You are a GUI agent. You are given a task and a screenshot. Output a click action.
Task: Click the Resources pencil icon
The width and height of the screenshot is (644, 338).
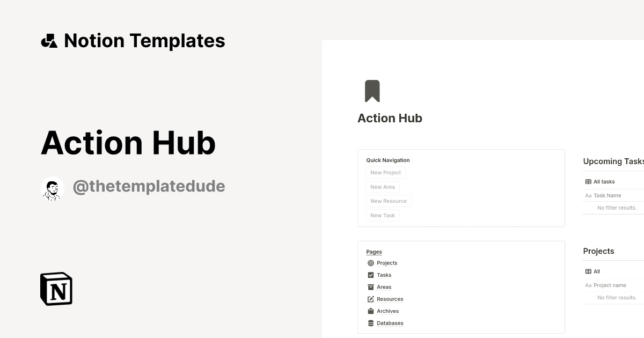coord(371,299)
